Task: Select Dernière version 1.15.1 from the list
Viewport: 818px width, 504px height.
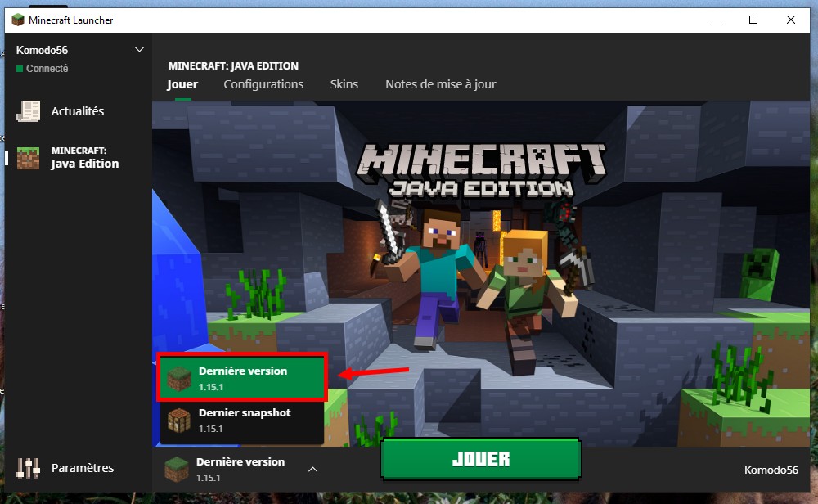Action: 242,378
